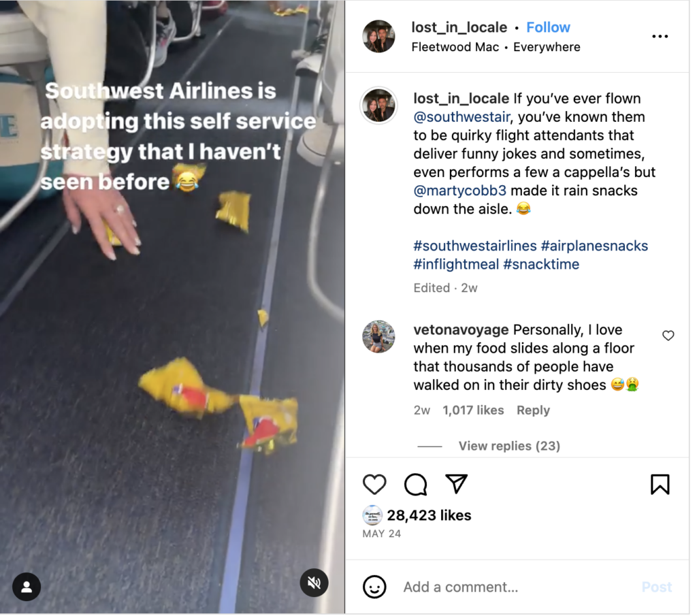The height and width of the screenshot is (616, 697).
Task: Follow lost_in_locale
Action: pyautogui.click(x=548, y=27)
